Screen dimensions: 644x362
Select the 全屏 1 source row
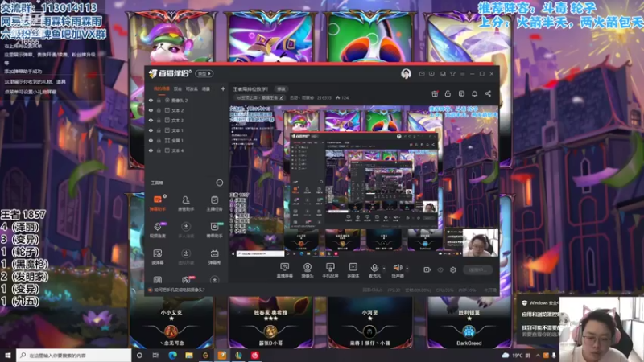click(187, 140)
